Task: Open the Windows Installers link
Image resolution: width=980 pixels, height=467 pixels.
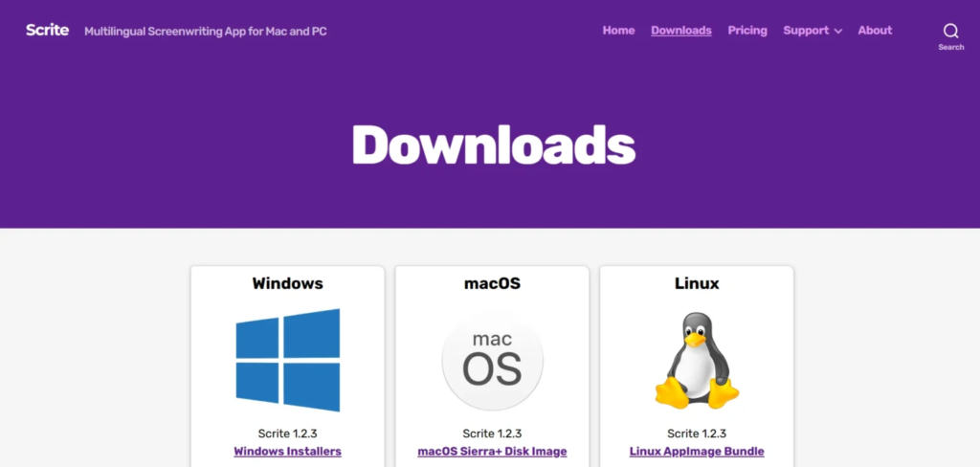Action: point(287,452)
